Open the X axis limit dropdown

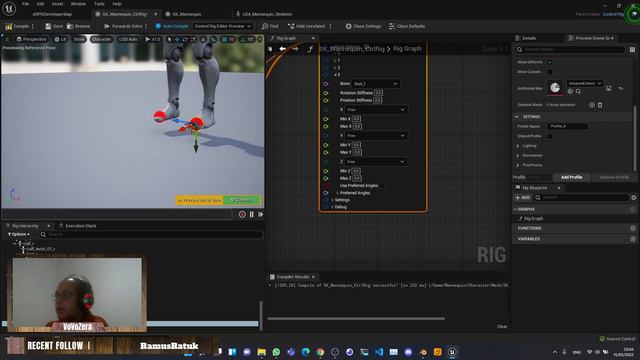point(376,110)
